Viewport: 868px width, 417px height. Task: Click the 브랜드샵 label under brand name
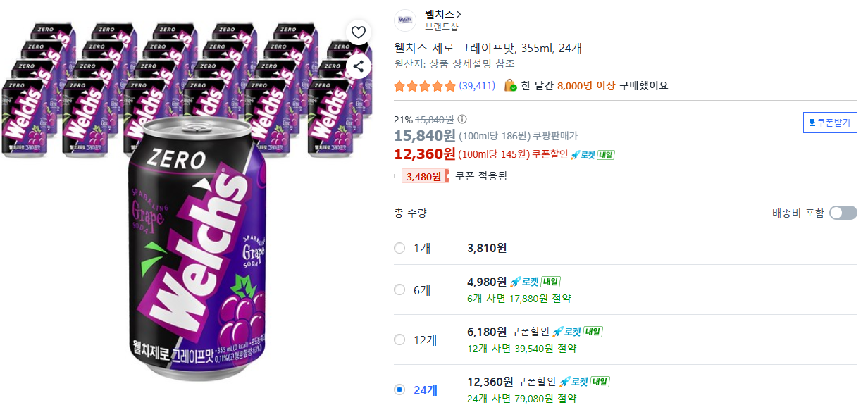[x=442, y=27]
